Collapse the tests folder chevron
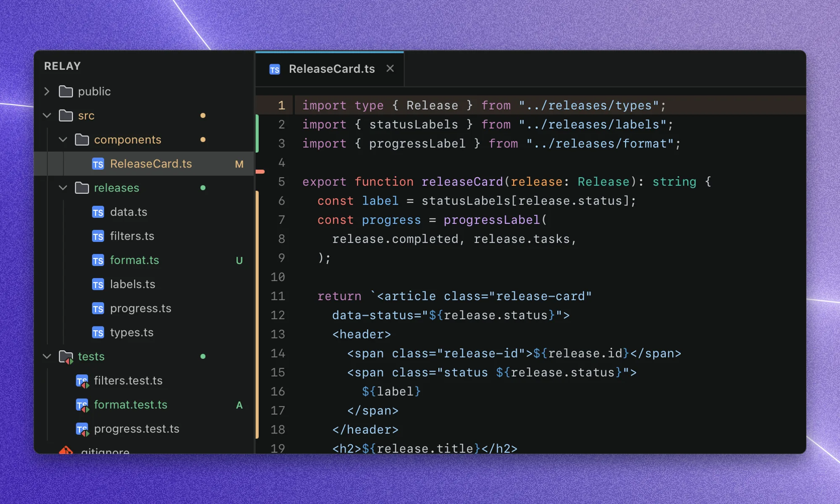 coord(47,356)
